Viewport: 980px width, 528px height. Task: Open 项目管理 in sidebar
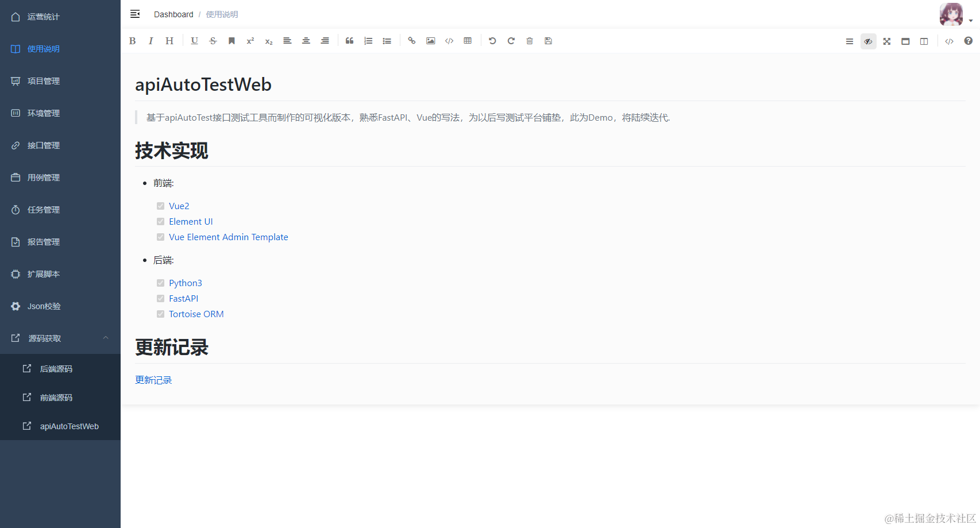60,81
